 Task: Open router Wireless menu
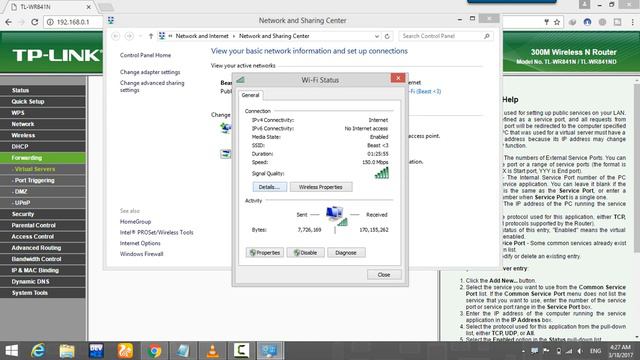click(x=43, y=135)
